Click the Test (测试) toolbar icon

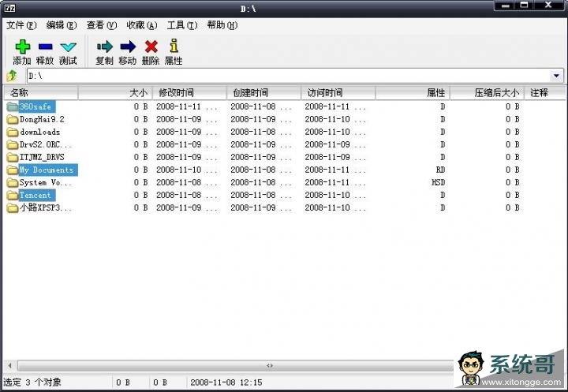[x=68, y=47]
